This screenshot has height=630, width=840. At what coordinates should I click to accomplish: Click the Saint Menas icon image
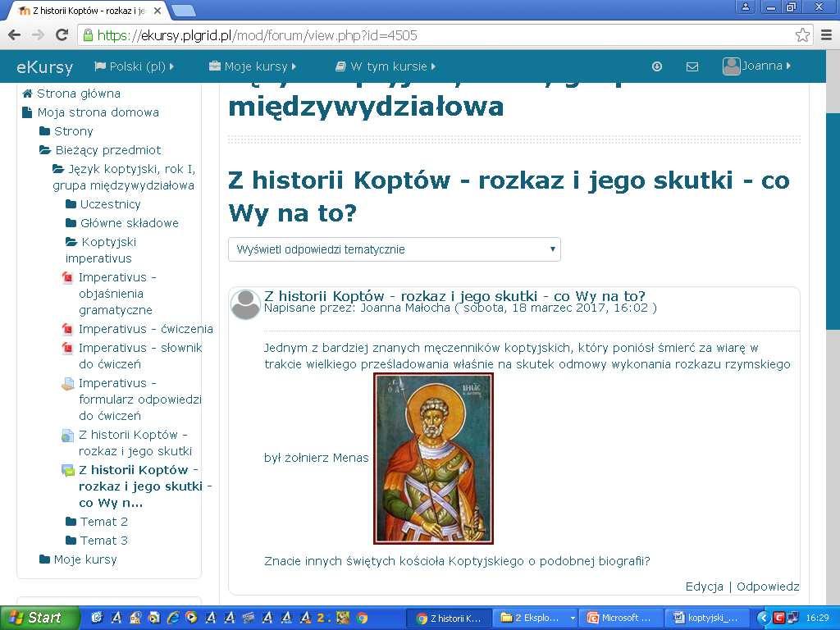[x=433, y=459]
